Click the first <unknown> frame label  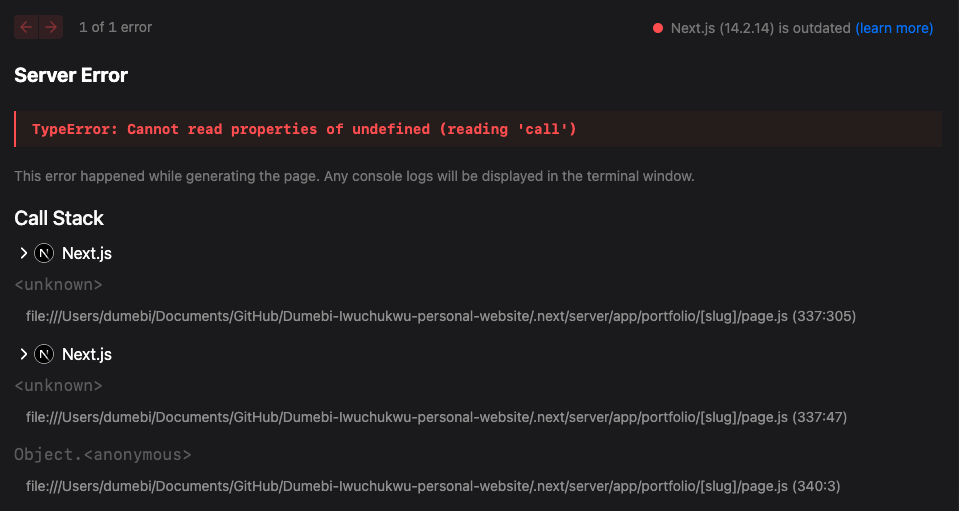[58, 285]
